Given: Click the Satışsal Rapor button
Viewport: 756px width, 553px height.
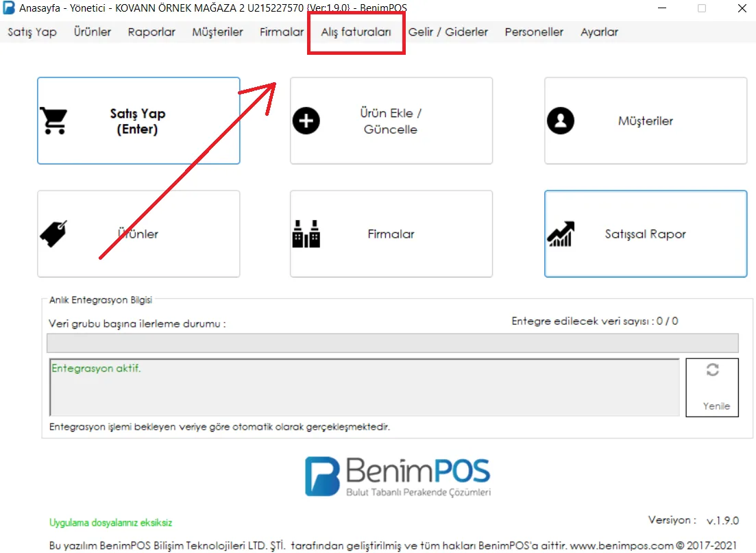Looking at the screenshot, I should [646, 234].
